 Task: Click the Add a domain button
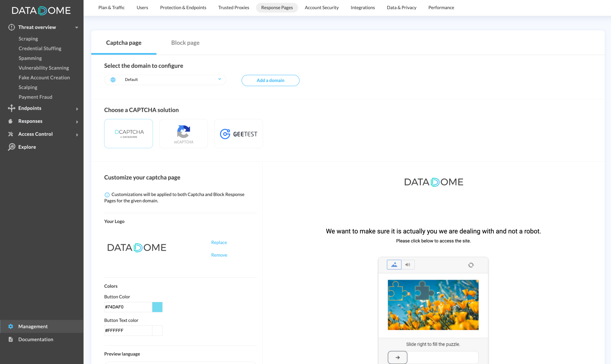pos(270,80)
